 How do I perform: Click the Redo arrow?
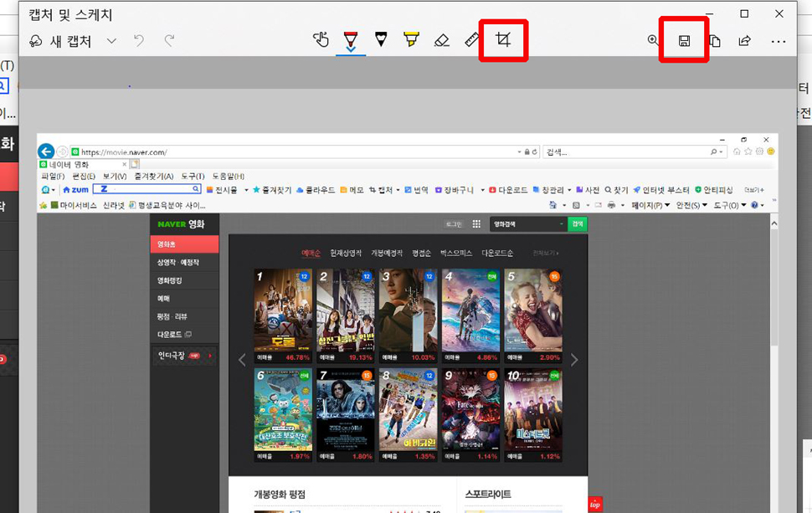(169, 40)
